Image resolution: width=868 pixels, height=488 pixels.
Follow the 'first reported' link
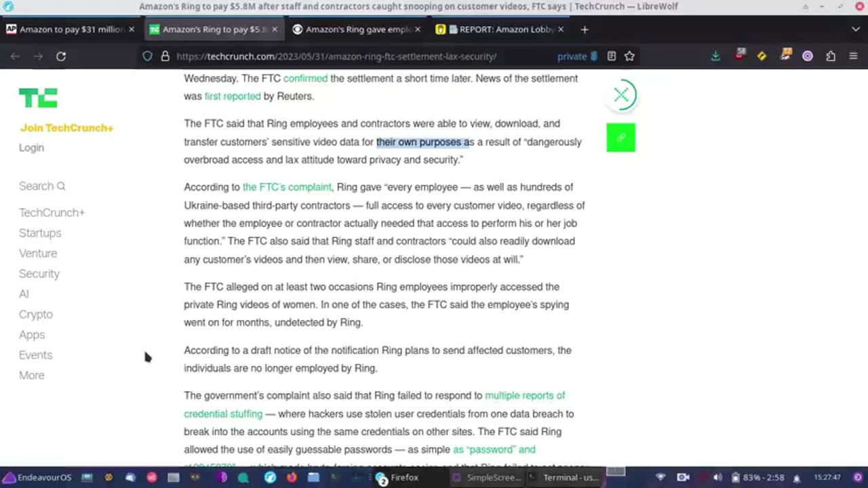pos(233,96)
